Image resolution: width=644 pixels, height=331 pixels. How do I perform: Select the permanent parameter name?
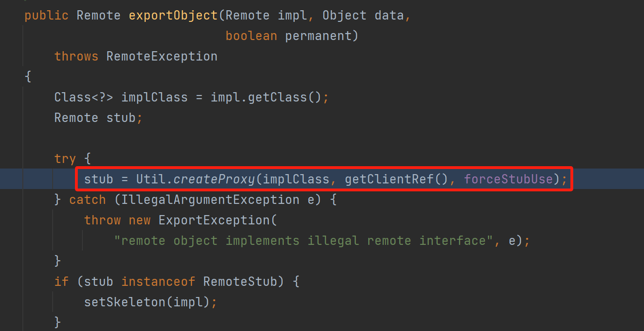point(318,36)
